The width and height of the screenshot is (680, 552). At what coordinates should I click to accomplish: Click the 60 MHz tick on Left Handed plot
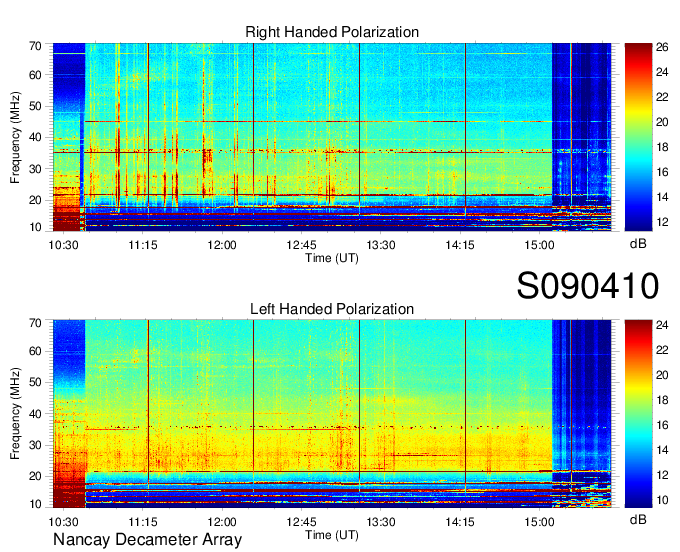(35, 351)
